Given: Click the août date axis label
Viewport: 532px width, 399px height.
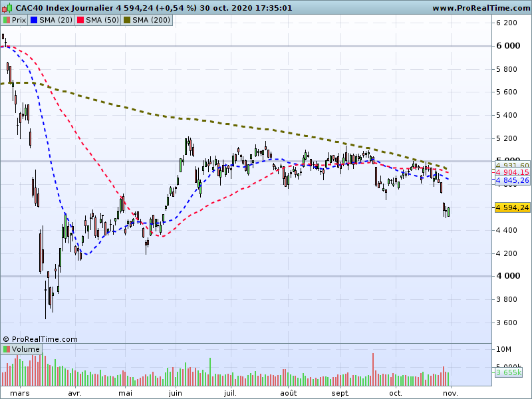Looking at the screenshot, I should point(289,393).
